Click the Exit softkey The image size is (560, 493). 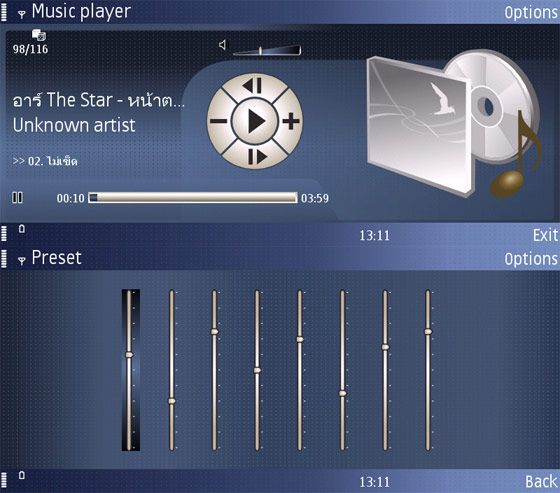pos(545,235)
